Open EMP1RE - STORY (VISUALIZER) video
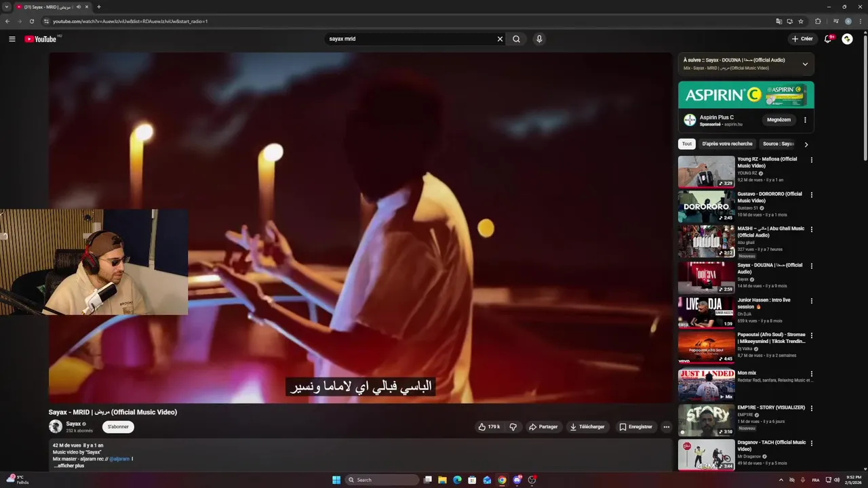The width and height of the screenshot is (868, 488). (x=771, y=407)
